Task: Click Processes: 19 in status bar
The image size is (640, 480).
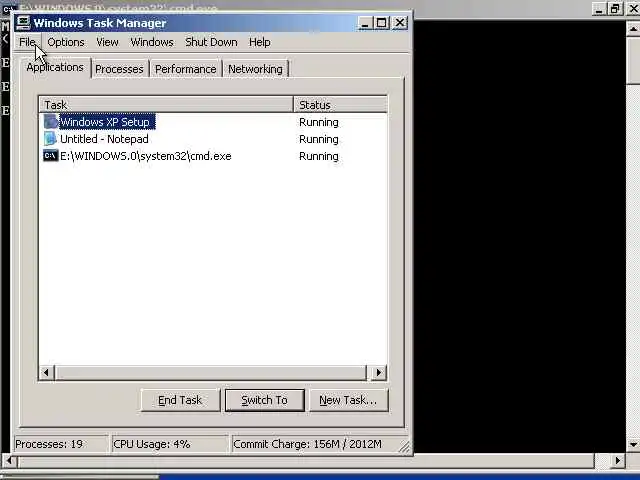Action: tap(61, 444)
